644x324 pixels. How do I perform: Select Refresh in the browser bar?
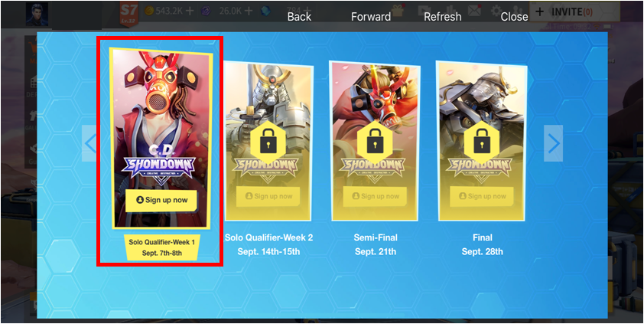pos(442,17)
